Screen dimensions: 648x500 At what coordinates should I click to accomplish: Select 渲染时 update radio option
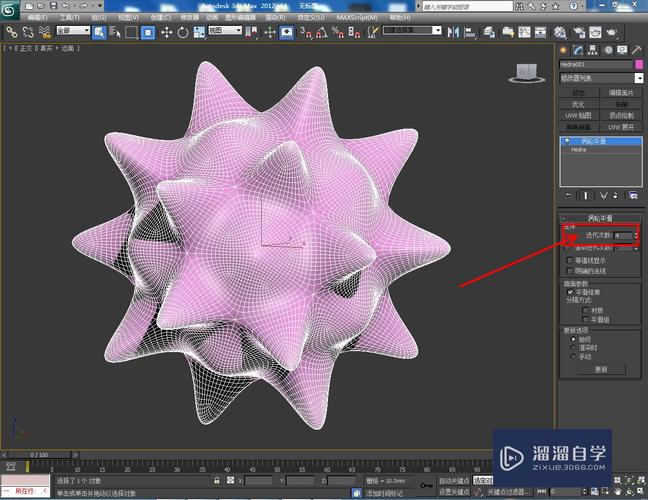click(x=573, y=348)
